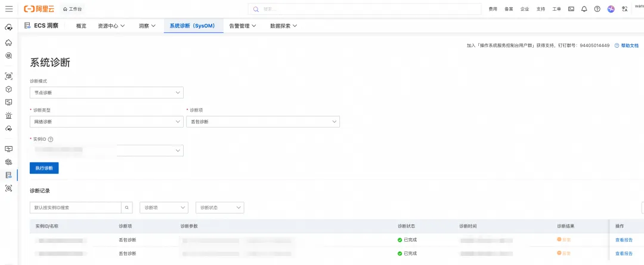The height and width of the screenshot is (265, 644).
Task: Click the active ECS insight sidebar icon
Action: [x=8, y=175]
